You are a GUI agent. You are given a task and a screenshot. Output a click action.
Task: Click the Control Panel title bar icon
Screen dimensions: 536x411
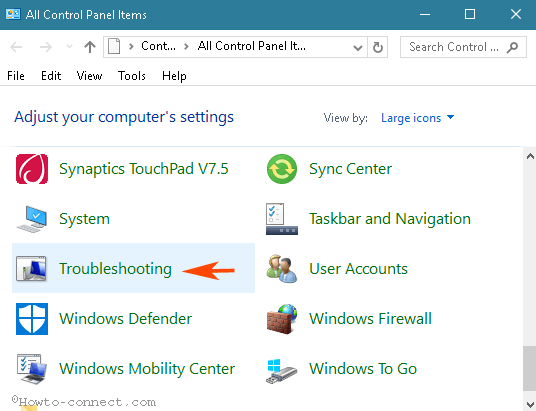tap(13, 14)
